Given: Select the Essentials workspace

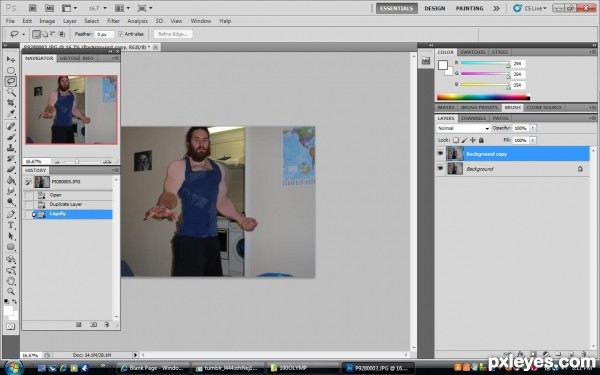Looking at the screenshot, I should 396,8.
